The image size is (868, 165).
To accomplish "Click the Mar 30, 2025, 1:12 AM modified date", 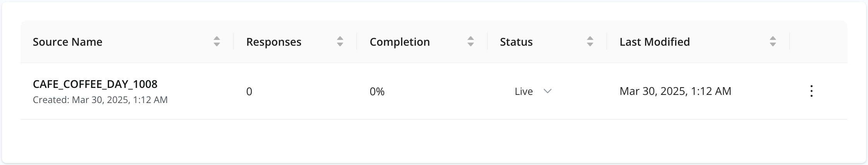I will pyautogui.click(x=676, y=91).
